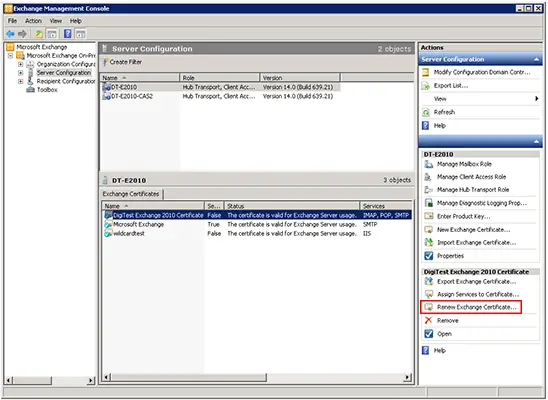
Task: Expand the Recipient Configuration tree node
Action: pyautogui.click(x=21, y=81)
